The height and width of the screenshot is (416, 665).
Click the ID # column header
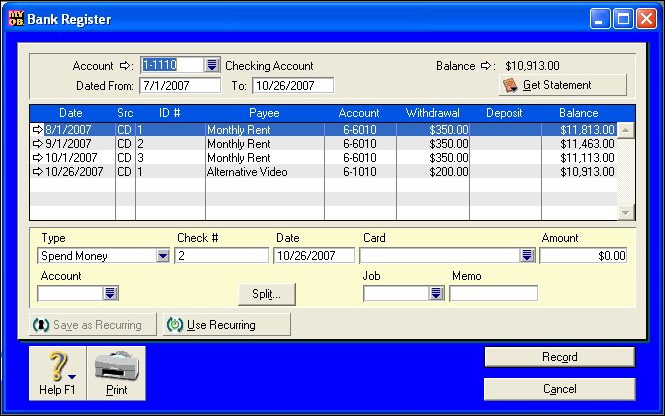pos(170,113)
